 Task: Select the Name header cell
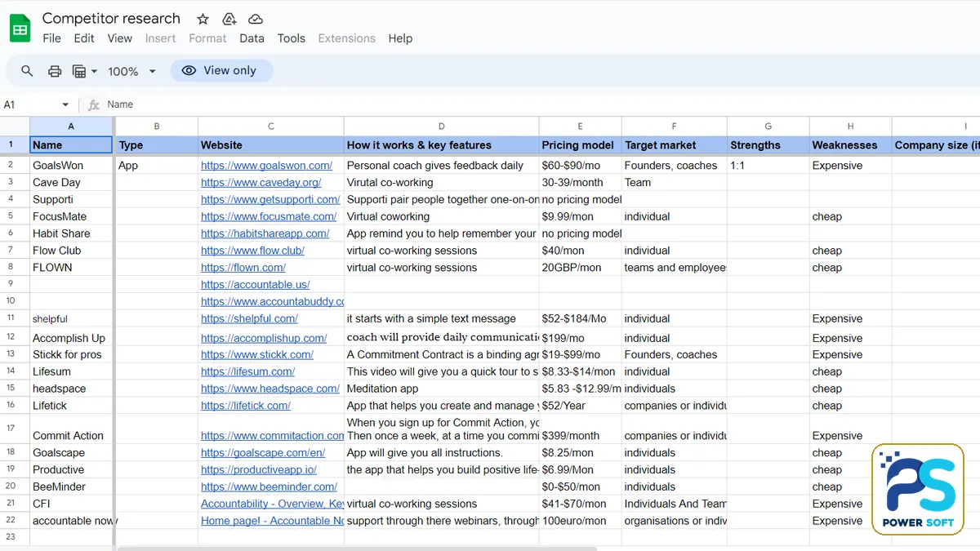71,145
